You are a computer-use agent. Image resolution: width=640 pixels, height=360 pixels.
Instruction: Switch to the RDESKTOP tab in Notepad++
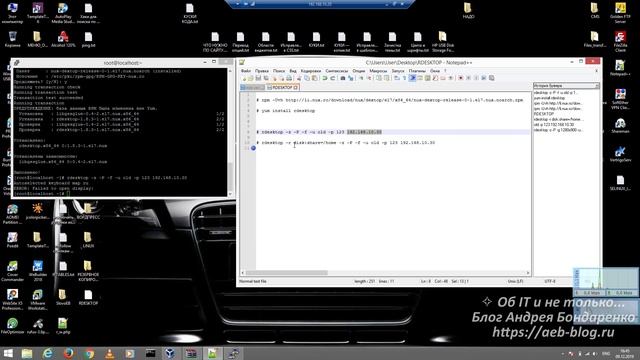click(282, 87)
